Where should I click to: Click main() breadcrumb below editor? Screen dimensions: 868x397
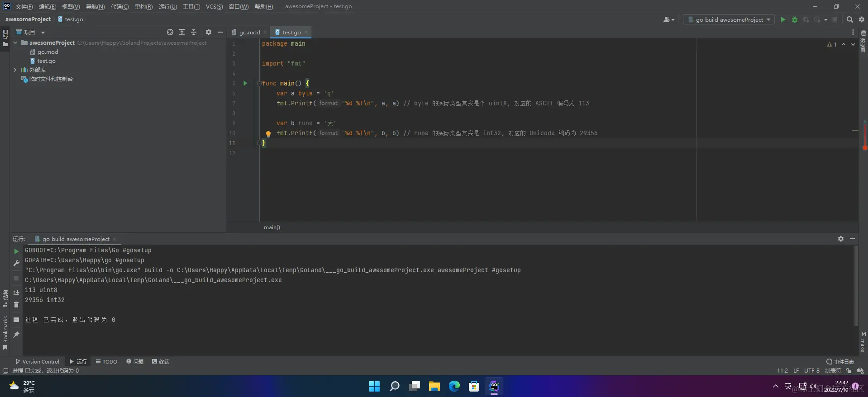click(x=272, y=227)
